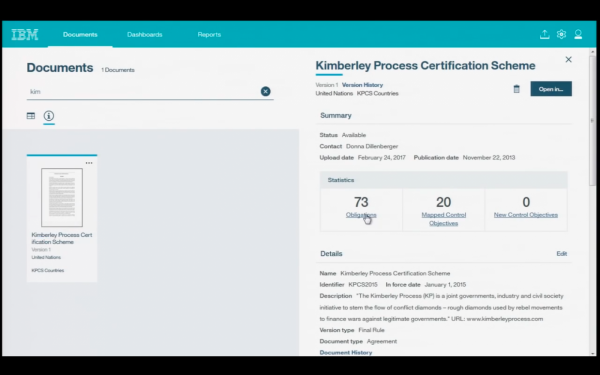Clear the search field with the X icon
600x375 pixels.
(266, 91)
